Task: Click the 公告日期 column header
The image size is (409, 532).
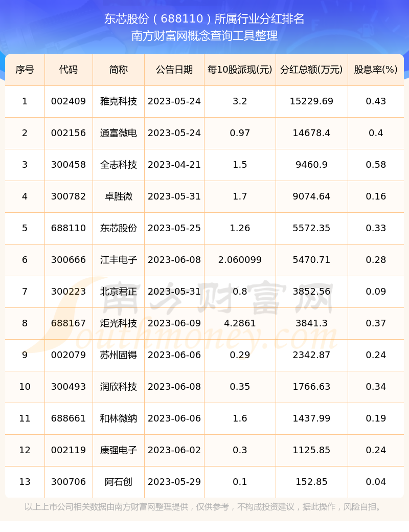Action: (x=174, y=70)
